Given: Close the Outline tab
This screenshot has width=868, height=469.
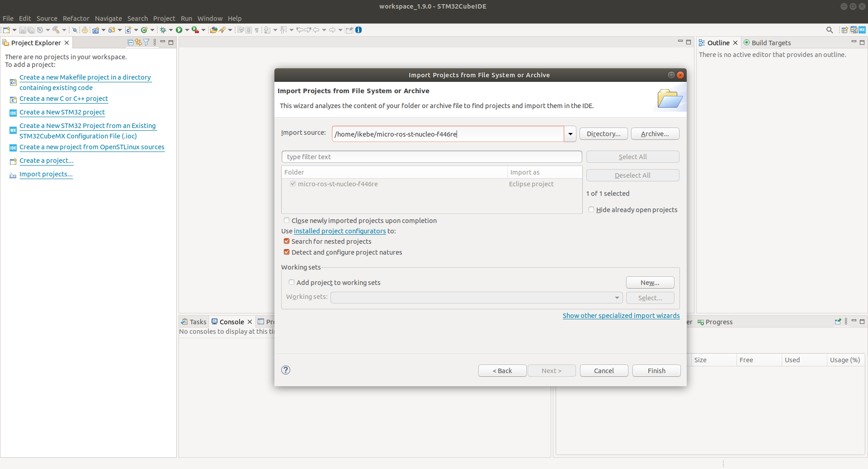Looking at the screenshot, I should click(735, 43).
